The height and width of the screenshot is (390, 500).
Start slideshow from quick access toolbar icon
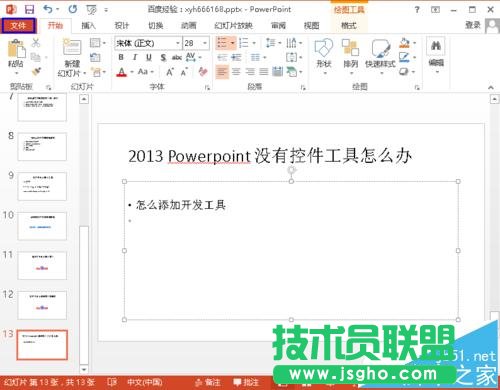coord(91,10)
